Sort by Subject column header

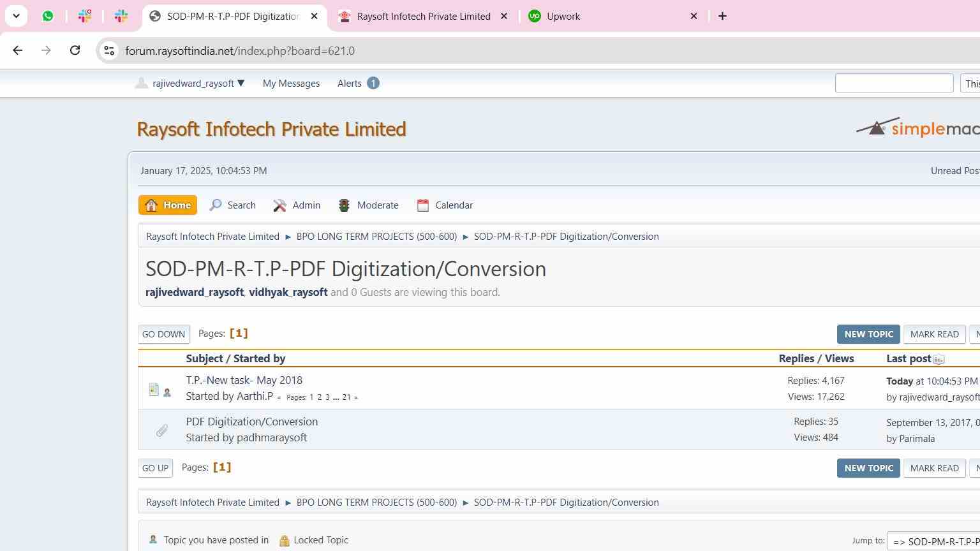point(204,358)
